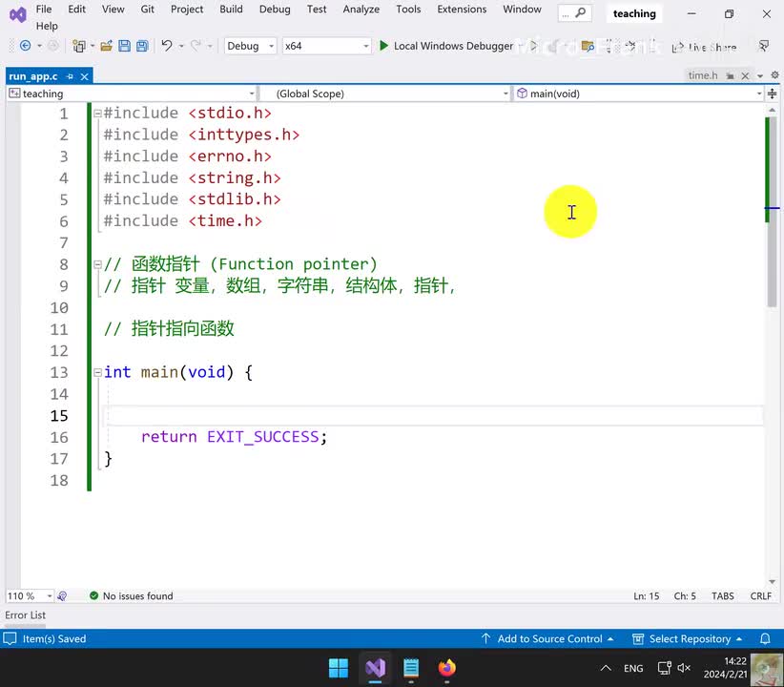This screenshot has width=784, height=687.
Task: Open the search magnifier box
Action: 575,13
